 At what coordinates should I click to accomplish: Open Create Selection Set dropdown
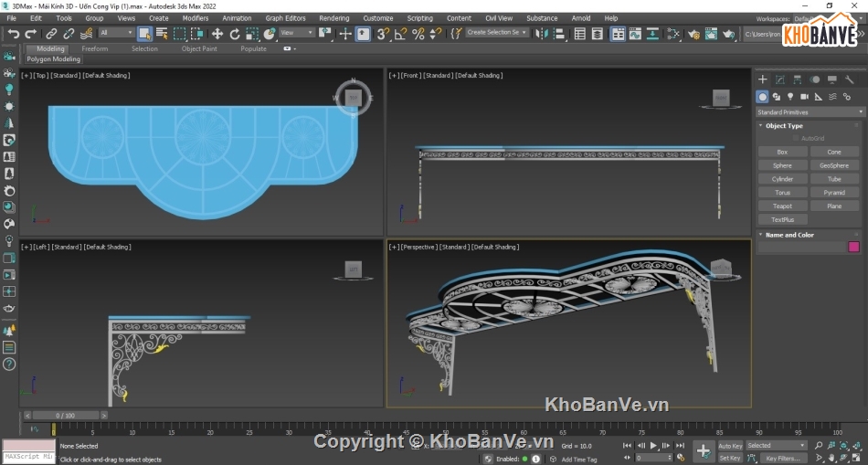tap(496, 32)
